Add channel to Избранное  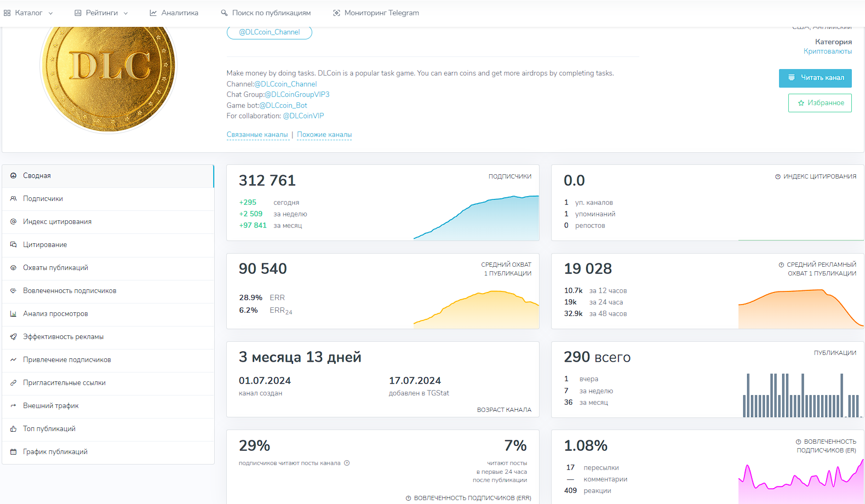(820, 103)
